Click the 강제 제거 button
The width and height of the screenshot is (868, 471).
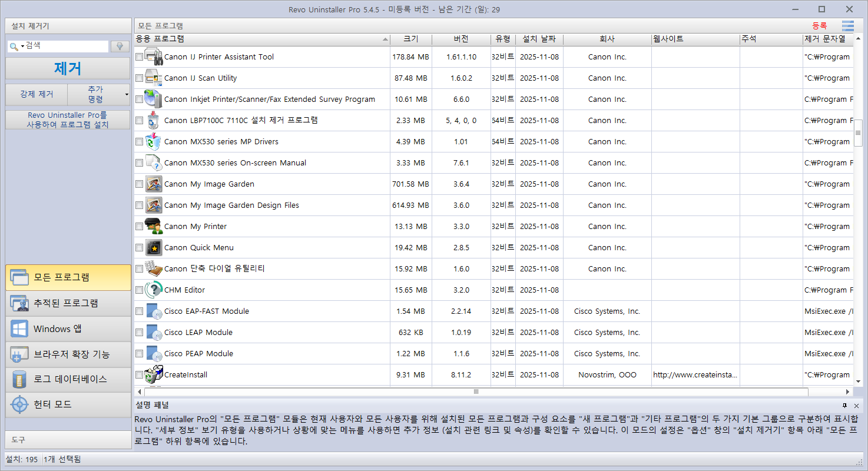tap(37, 94)
